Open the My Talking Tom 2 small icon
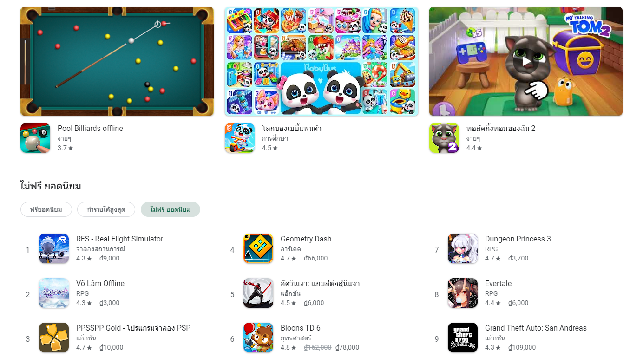The image size is (643, 364). 444,138
